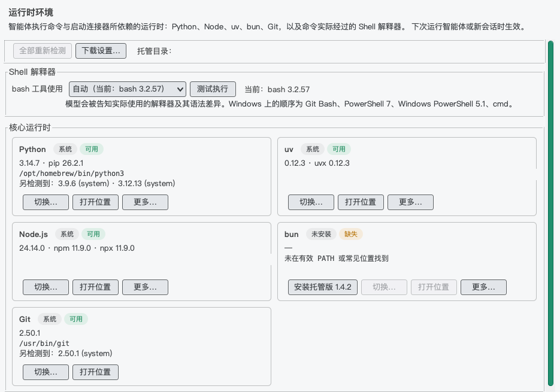Click the 全部重新检测 button

coord(43,51)
